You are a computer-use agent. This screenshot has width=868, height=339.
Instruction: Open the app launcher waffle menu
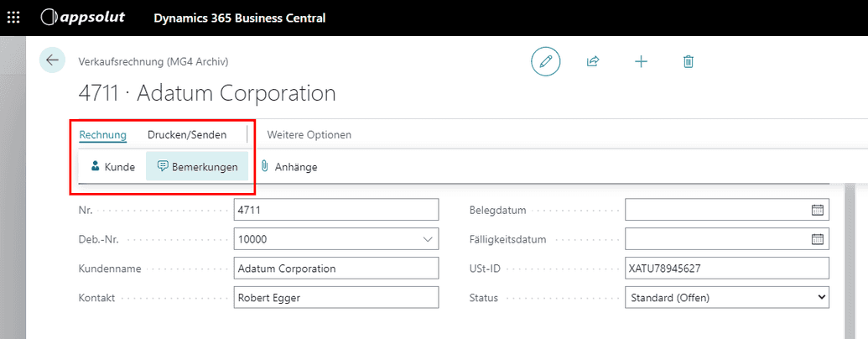(14, 18)
